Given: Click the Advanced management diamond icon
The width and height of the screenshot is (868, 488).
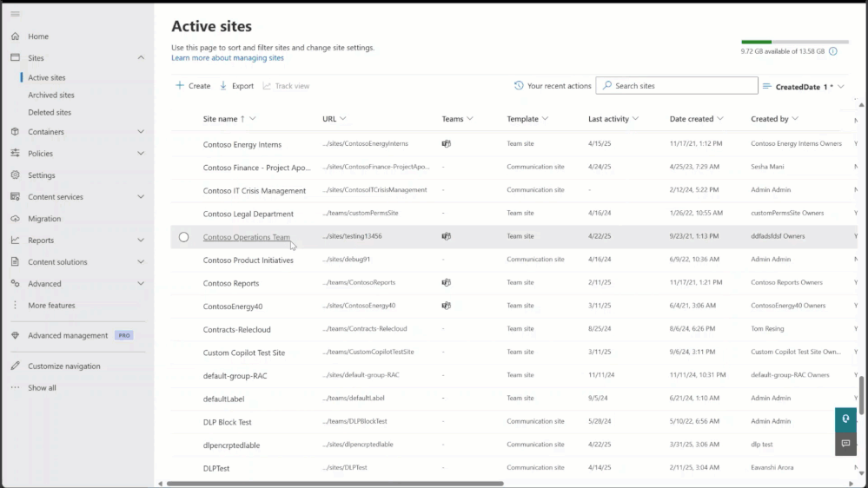Looking at the screenshot, I should [15, 335].
